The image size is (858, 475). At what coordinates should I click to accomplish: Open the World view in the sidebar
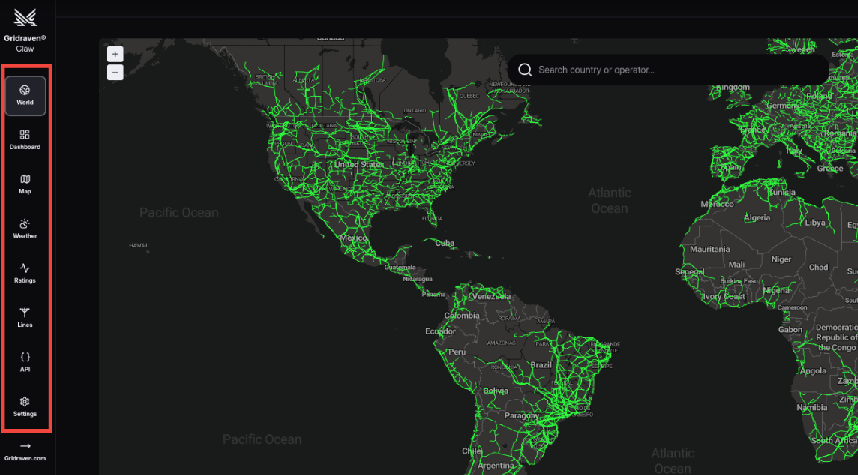25,95
